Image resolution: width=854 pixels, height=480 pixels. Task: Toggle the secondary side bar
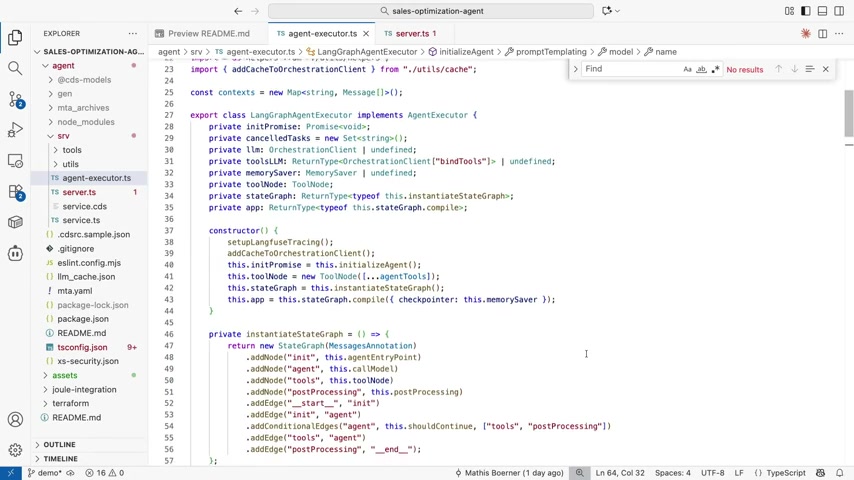(839, 11)
